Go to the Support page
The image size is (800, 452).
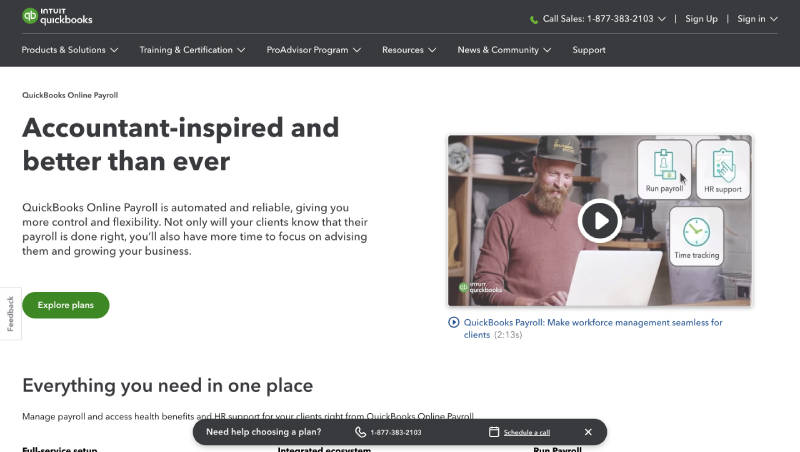[589, 50]
